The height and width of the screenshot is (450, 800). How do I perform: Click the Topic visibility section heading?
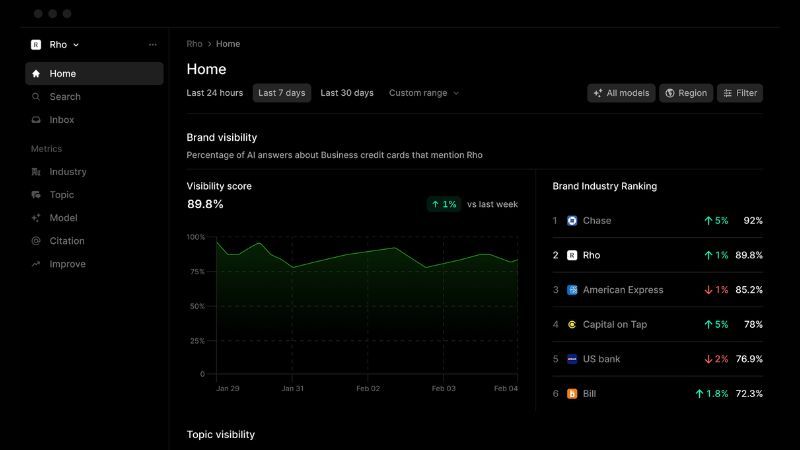[220, 435]
